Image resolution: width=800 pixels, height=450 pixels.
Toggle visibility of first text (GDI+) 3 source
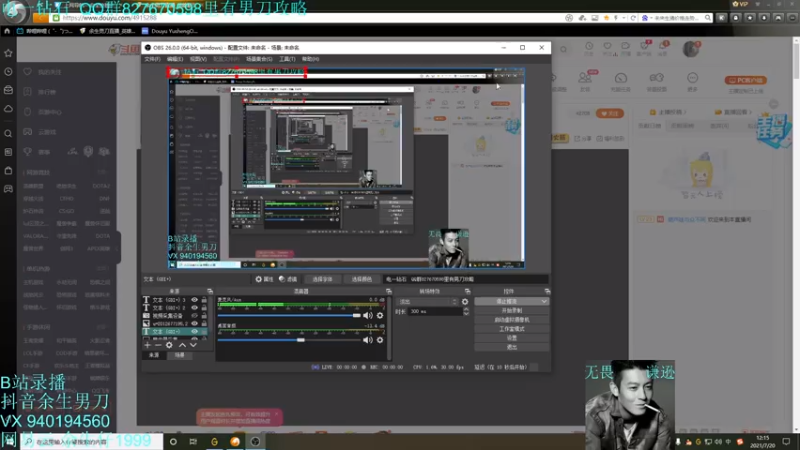tap(194, 300)
